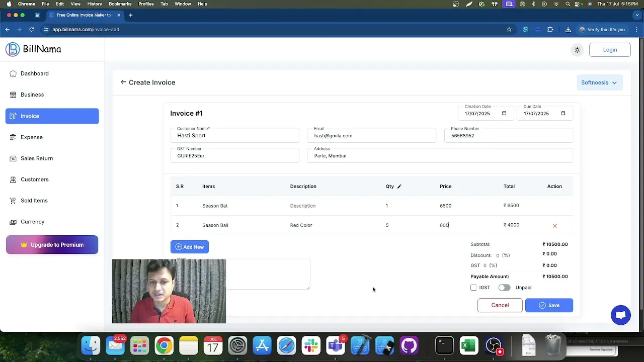Click the Customer Name input field

pyautogui.click(x=234, y=136)
